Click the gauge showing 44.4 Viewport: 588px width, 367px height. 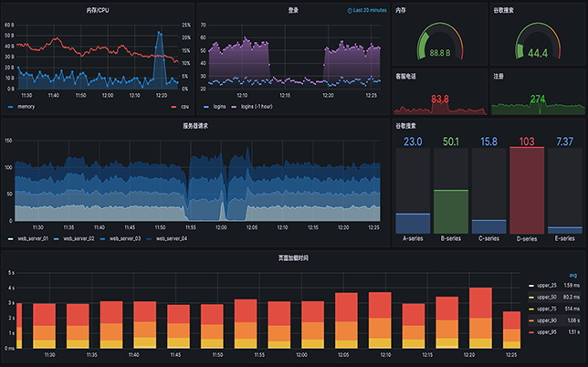tap(537, 42)
